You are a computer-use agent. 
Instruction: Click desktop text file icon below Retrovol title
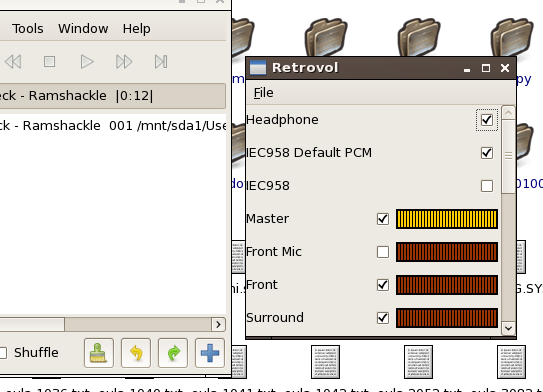click(326, 362)
